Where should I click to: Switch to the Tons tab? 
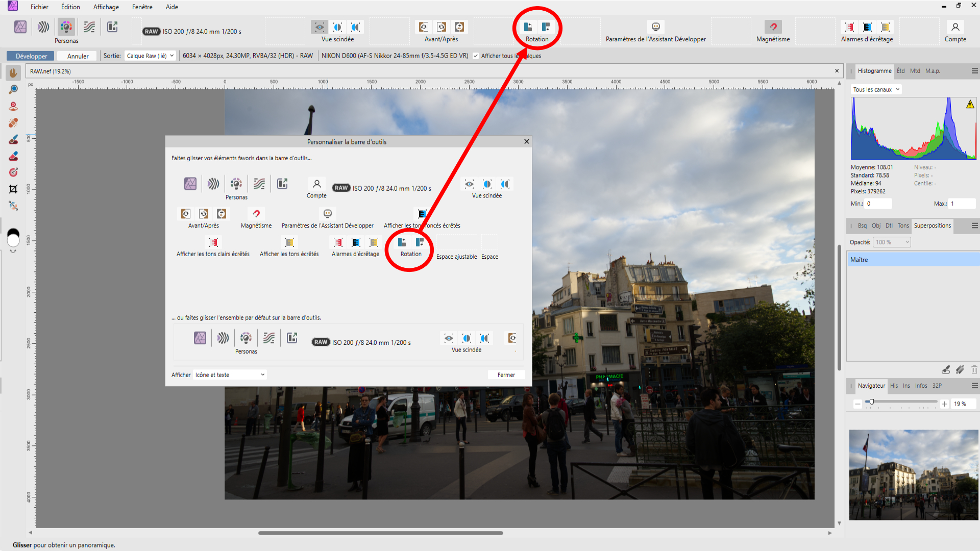click(903, 226)
